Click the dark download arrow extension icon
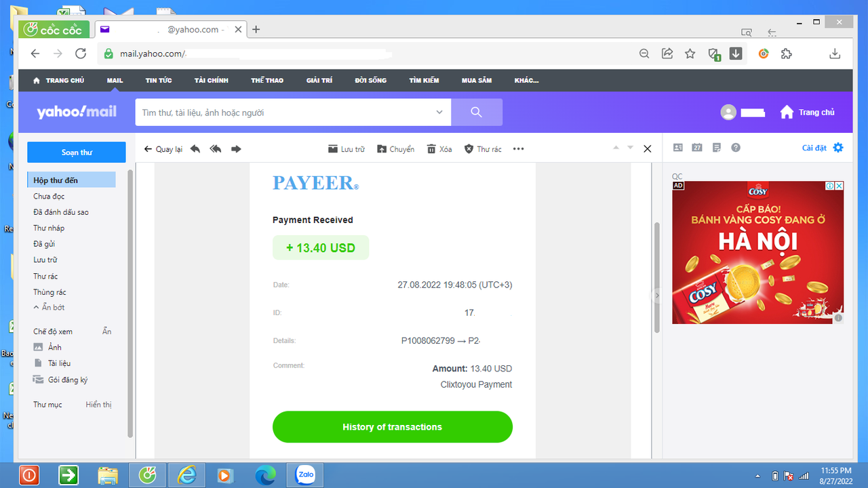The image size is (868, 488). click(x=736, y=54)
